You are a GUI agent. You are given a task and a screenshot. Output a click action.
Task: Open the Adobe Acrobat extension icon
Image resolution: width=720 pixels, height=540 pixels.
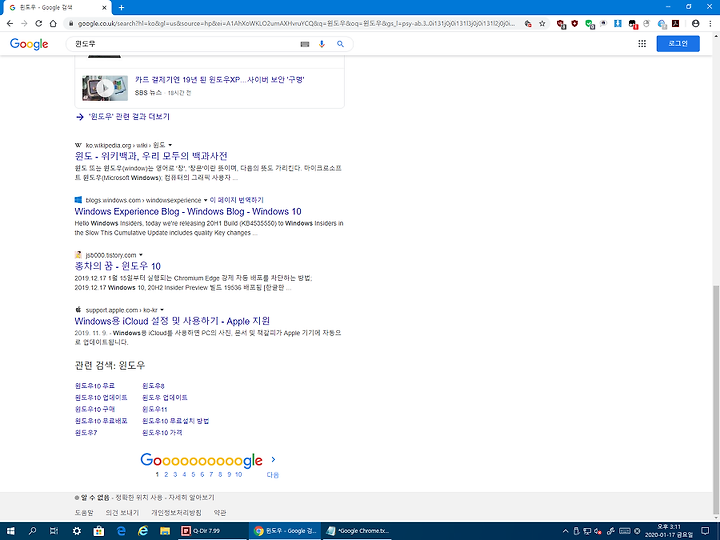pyautogui.click(x=675, y=23)
